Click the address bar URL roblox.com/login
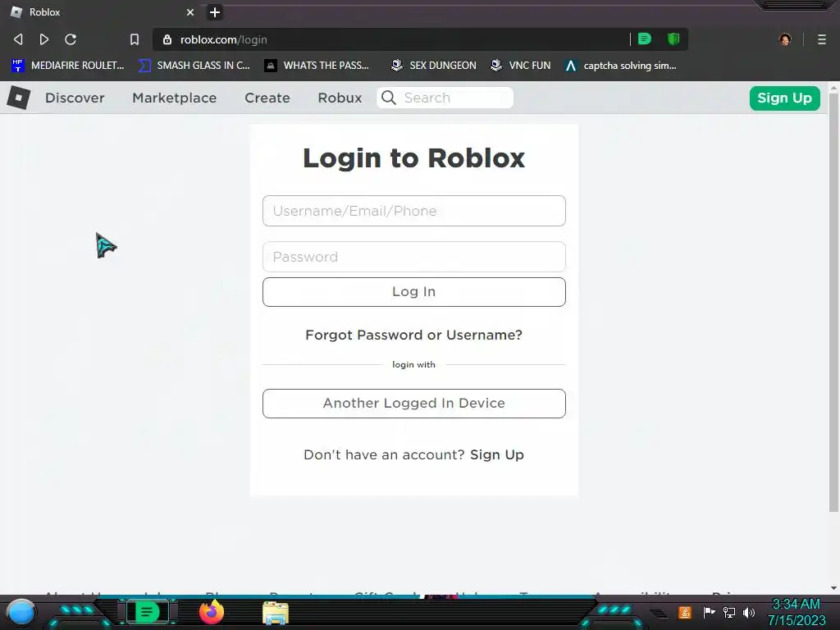840x630 pixels. pos(223,39)
